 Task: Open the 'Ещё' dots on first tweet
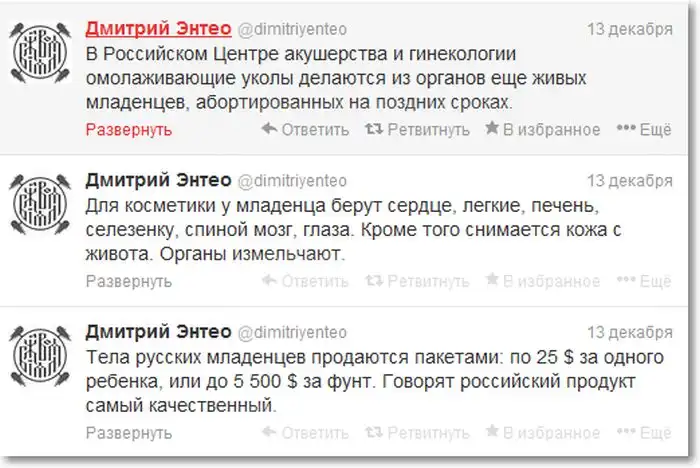coord(626,129)
